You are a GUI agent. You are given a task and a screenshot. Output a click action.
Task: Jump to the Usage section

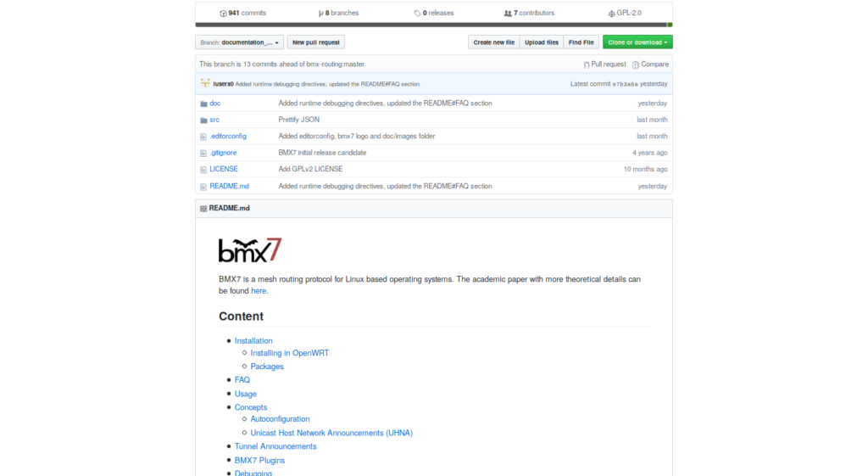(245, 394)
